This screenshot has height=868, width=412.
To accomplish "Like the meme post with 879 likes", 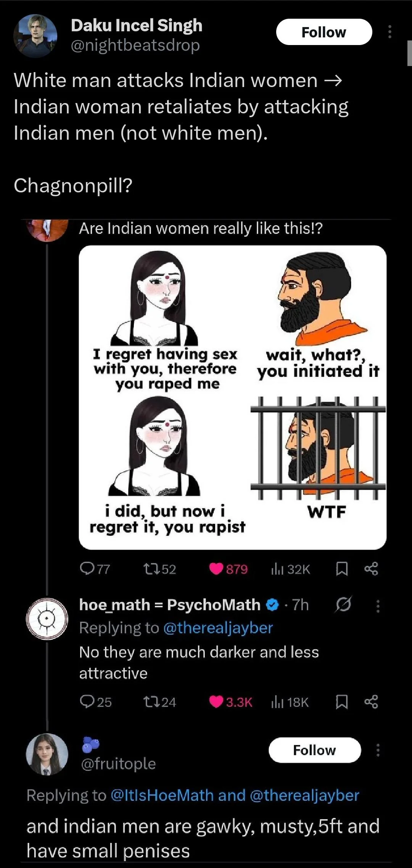I will tap(216, 569).
